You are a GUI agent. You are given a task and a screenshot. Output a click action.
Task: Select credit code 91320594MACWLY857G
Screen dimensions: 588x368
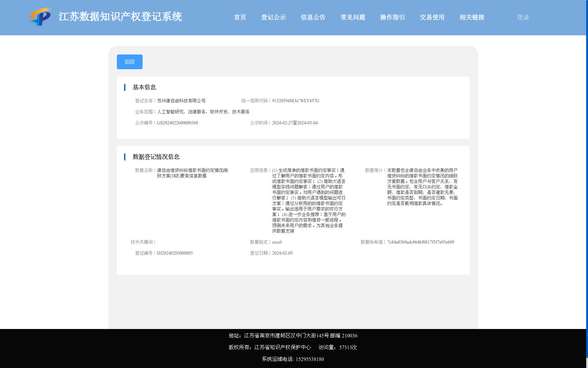296,101
